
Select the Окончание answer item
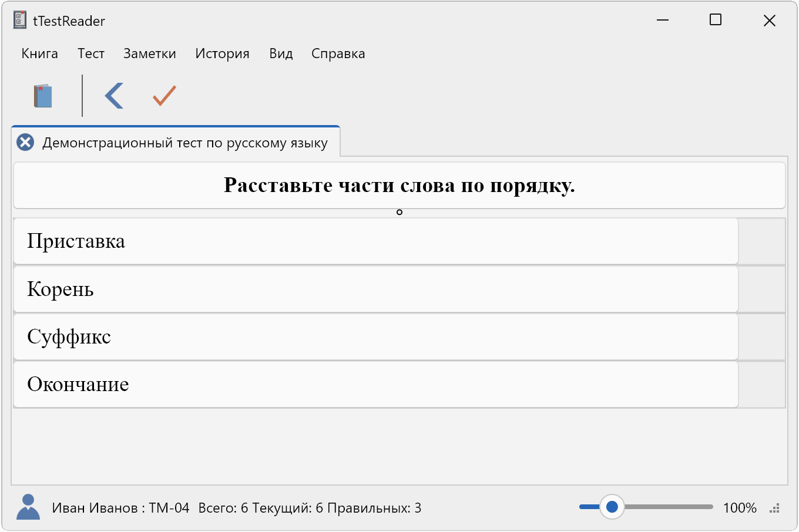pyautogui.click(x=376, y=385)
